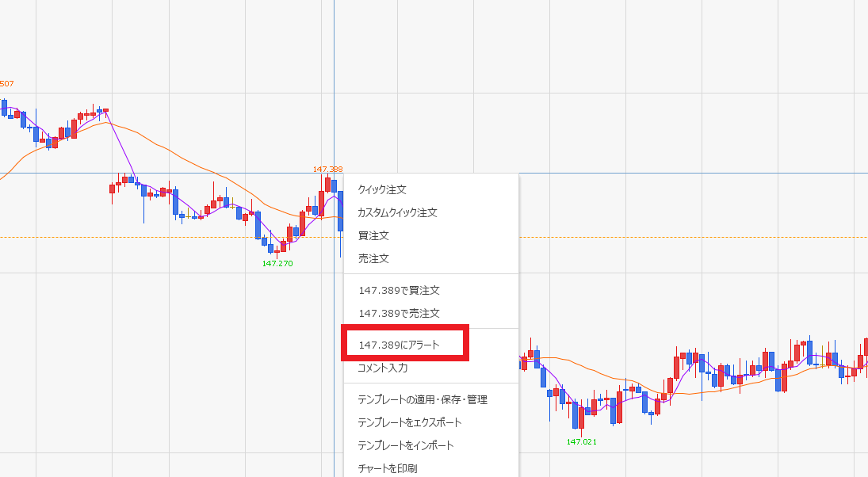Open テンプレートの適用・保存・管理

[423, 400]
